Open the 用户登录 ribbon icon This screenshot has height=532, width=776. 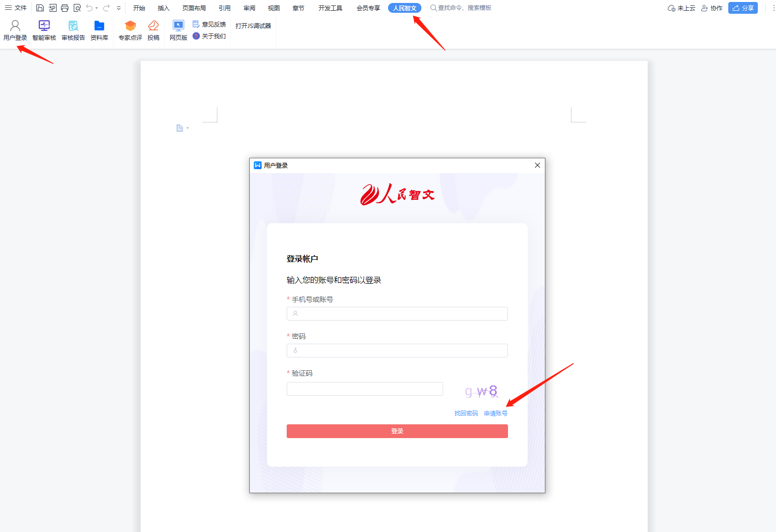click(x=15, y=30)
